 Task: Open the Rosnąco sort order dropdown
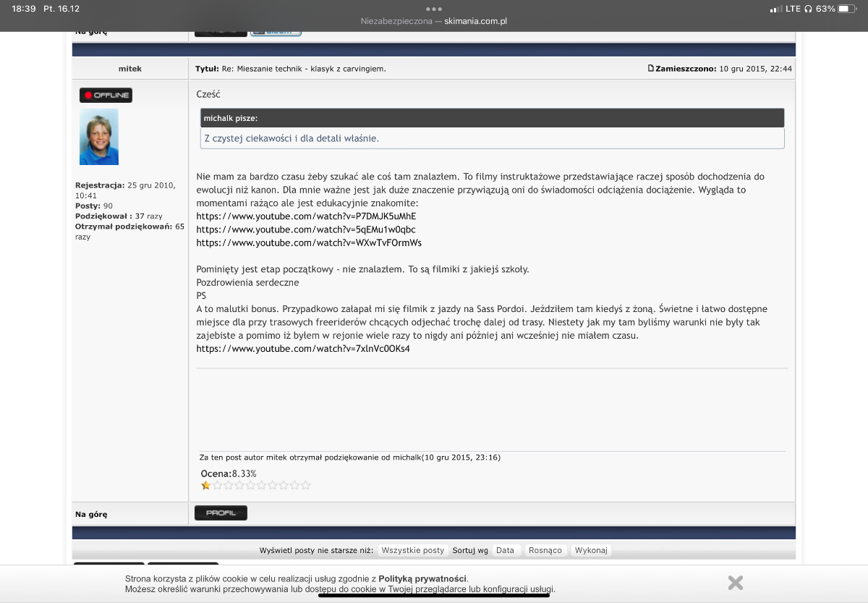(x=545, y=550)
